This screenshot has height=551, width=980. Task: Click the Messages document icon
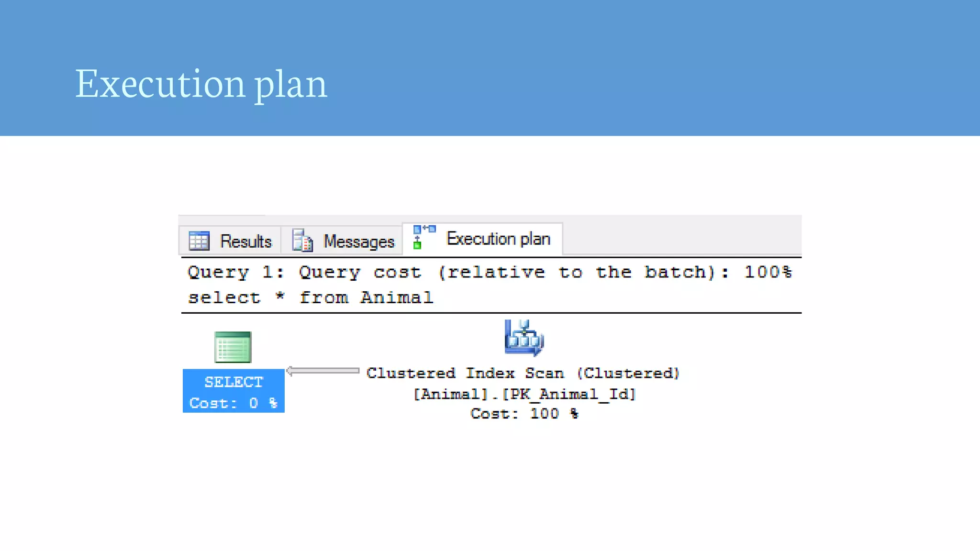click(302, 240)
